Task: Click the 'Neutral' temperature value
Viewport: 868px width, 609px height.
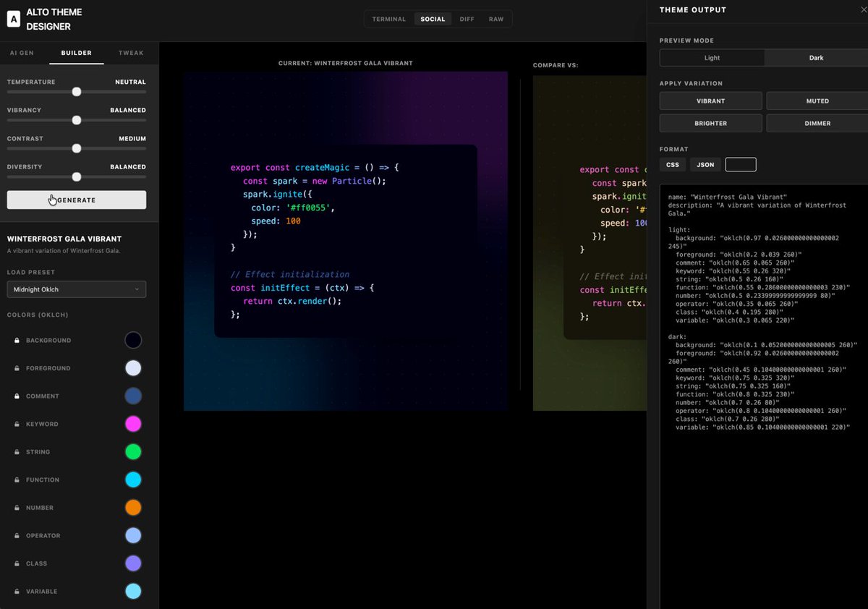Action: click(x=130, y=82)
